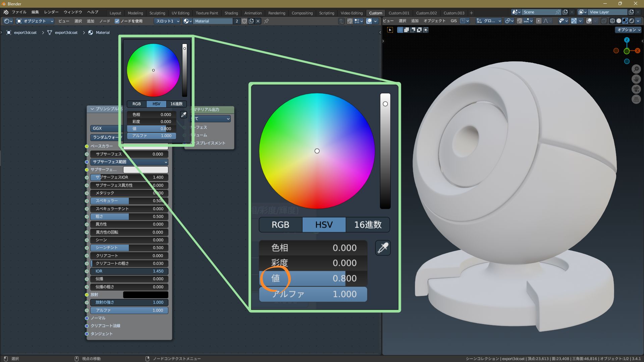Toggle the ノードを使用 checkbox
The height and width of the screenshot is (362, 644).
117,21
